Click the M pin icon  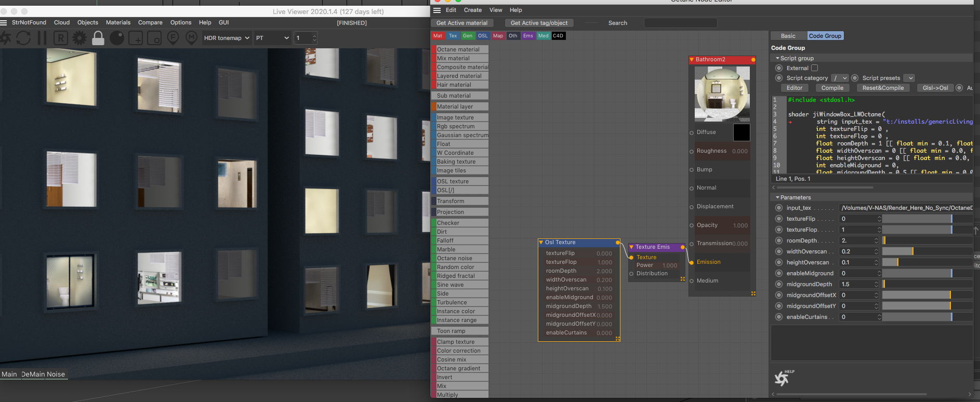(x=192, y=38)
